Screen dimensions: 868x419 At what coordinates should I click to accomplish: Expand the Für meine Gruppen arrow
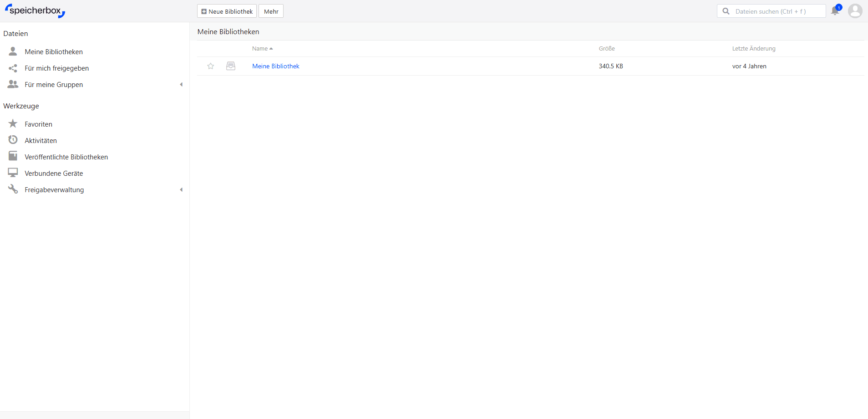tap(181, 85)
